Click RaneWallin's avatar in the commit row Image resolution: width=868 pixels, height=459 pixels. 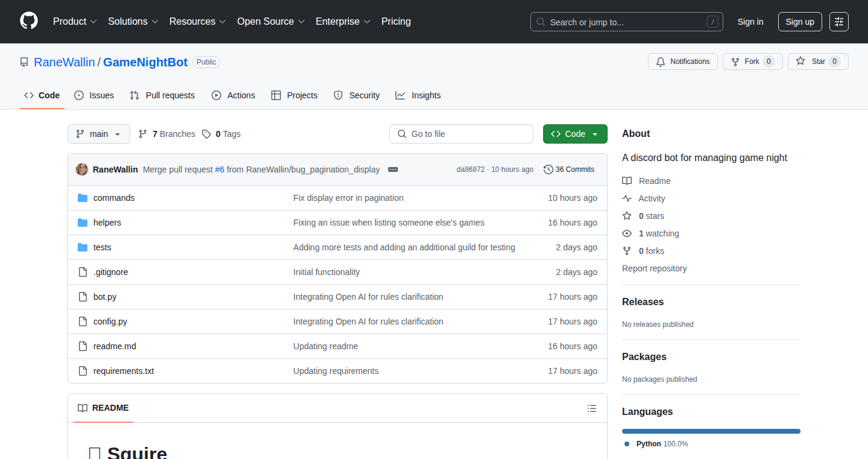(x=82, y=169)
